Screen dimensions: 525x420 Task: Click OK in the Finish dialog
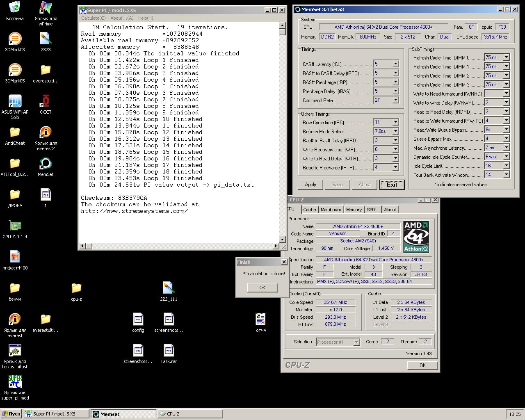(x=262, y=288)
